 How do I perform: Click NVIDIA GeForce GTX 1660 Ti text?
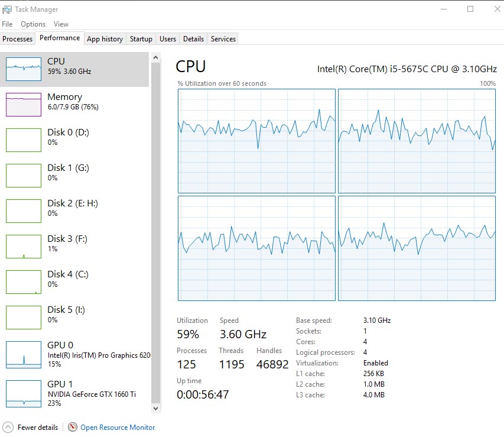(92, 394)
